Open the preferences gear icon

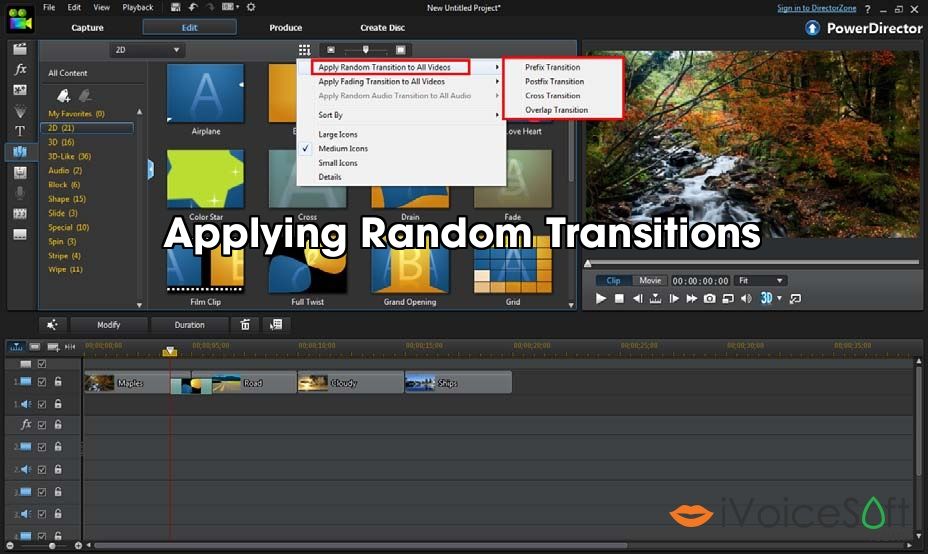point(251,7)
